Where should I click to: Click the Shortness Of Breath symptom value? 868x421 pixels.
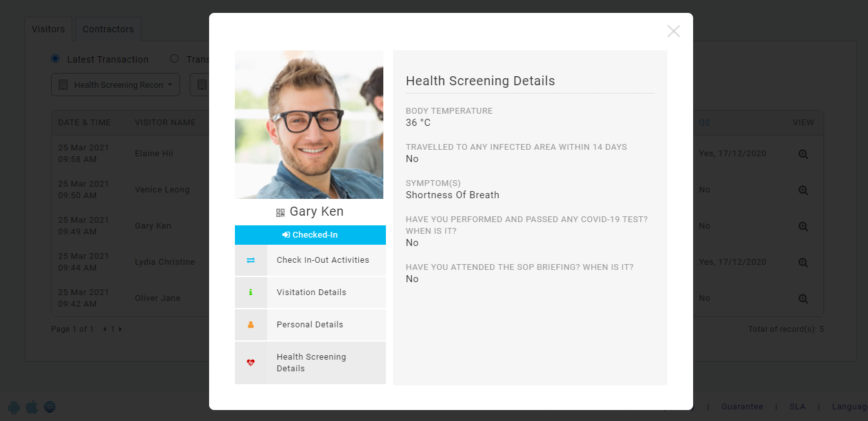pos(452,195)
